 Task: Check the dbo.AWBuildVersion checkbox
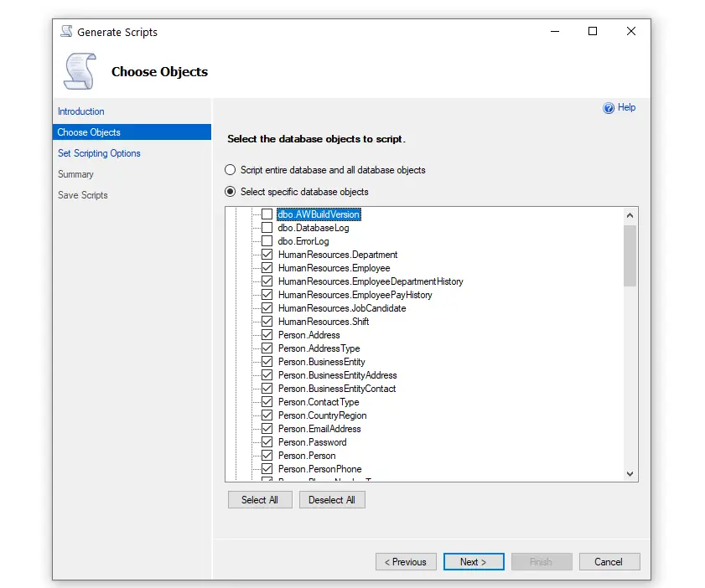[x=267, y=214]
